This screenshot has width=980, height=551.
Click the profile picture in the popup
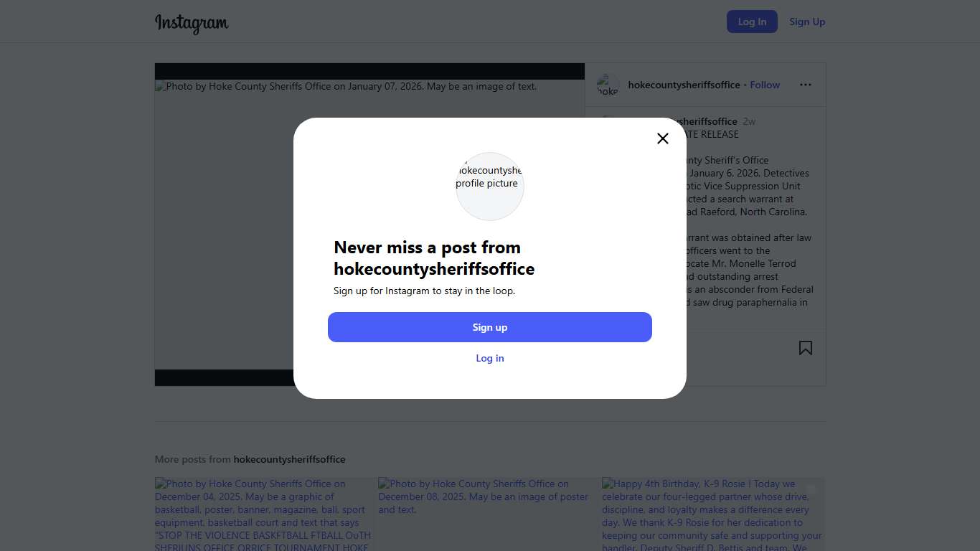pyautogui.click(x=490, y=186)
